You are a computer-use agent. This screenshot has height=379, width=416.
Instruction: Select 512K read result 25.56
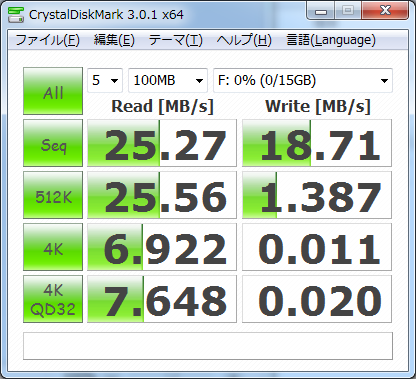pyautogui.click(x=162, y=195)
